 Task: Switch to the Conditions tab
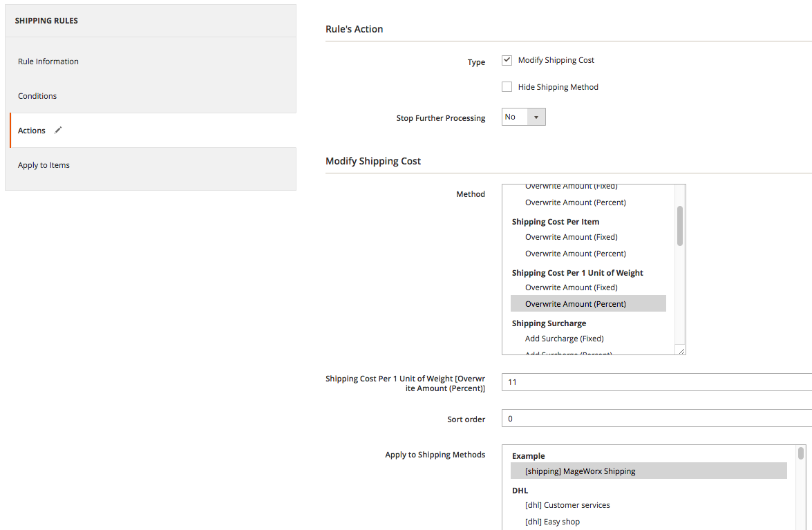37,96
